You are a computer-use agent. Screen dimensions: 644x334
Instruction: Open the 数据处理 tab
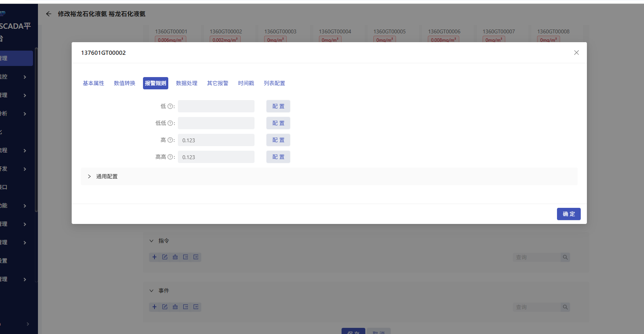(x=187, y=83)
